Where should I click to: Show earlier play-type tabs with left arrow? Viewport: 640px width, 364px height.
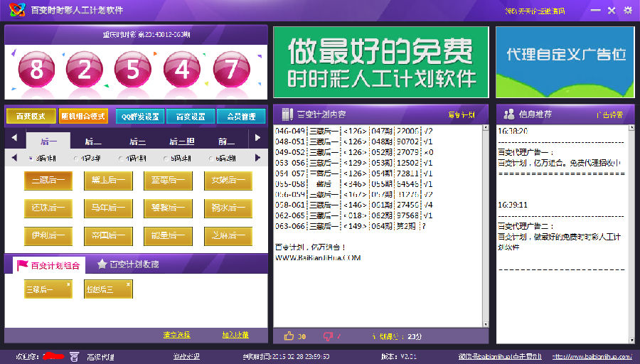click(x=14, y=138)
